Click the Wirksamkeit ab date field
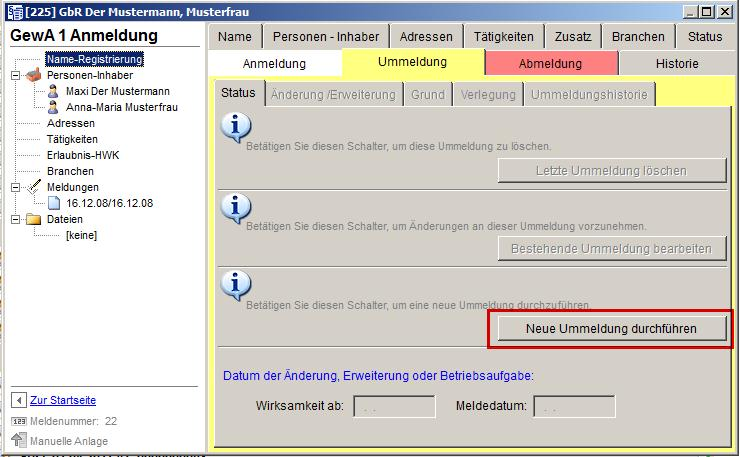Screen dimensions: 740x457 (x=394, y=407)
